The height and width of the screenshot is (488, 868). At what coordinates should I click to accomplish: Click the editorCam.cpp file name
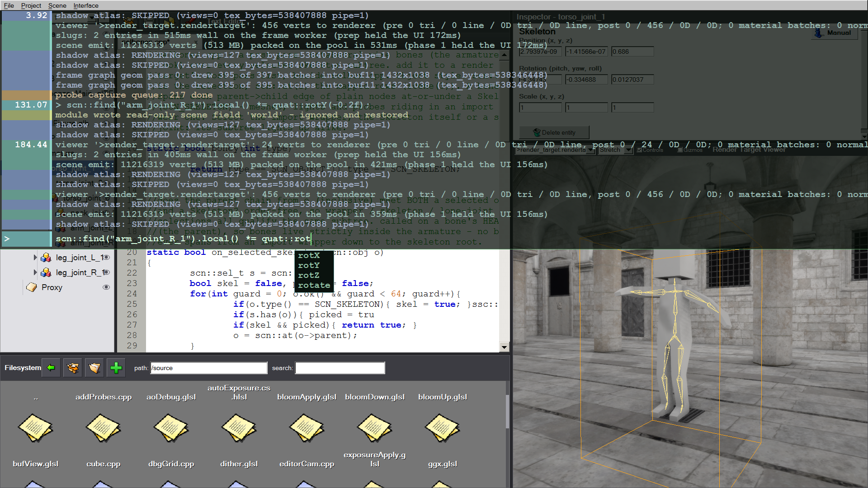coord(307,464)
